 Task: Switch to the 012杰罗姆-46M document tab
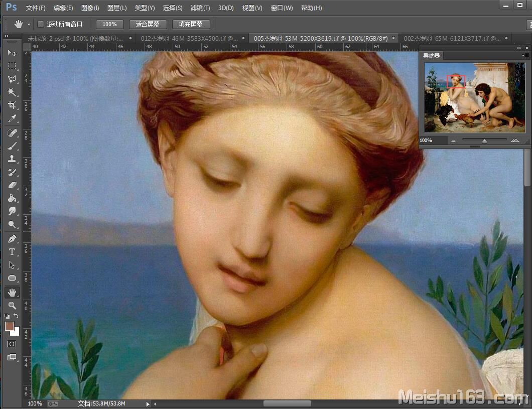coord(189,38)
